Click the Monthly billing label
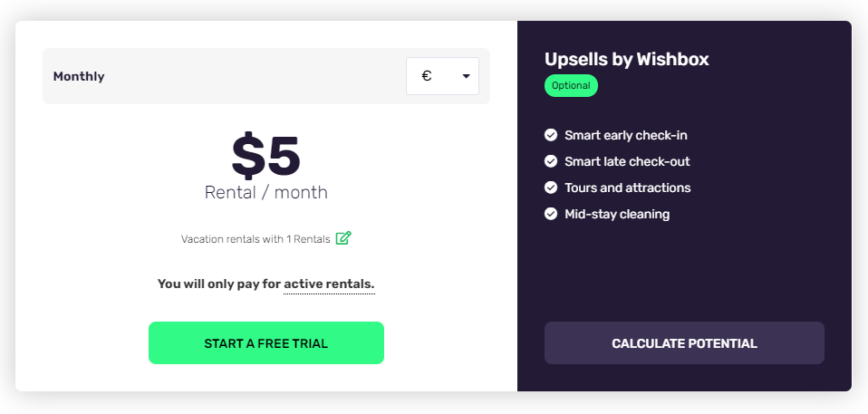The image size is (868, 414). [x=79, y=76]
